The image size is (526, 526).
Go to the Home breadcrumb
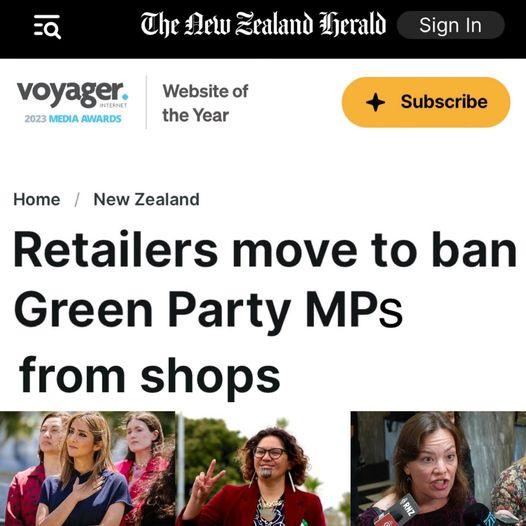point(37,200)
